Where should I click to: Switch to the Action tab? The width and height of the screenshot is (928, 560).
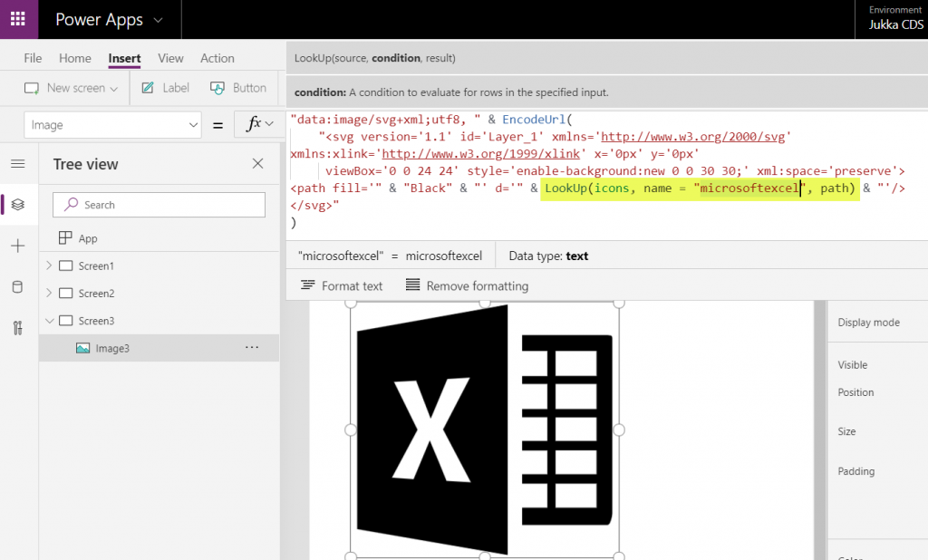pos(217,58)
